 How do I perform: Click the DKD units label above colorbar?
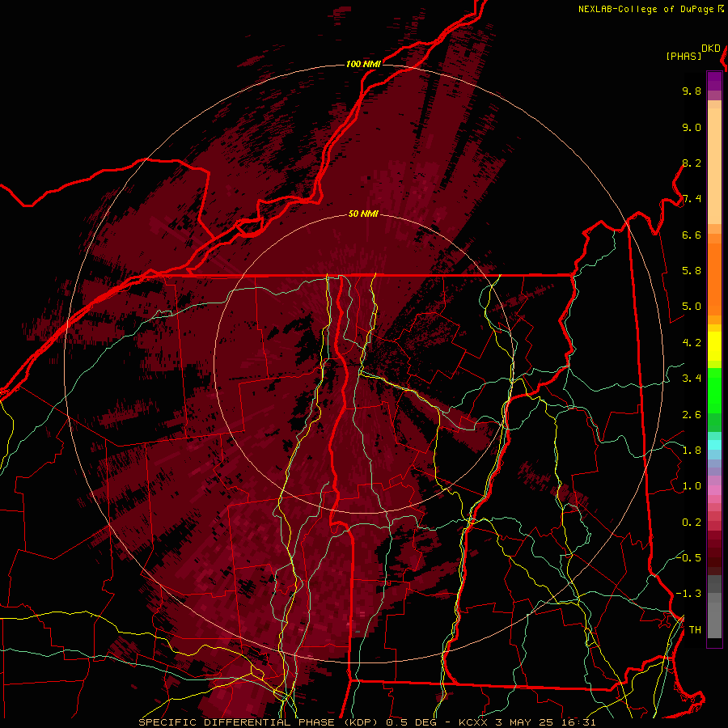711,49
